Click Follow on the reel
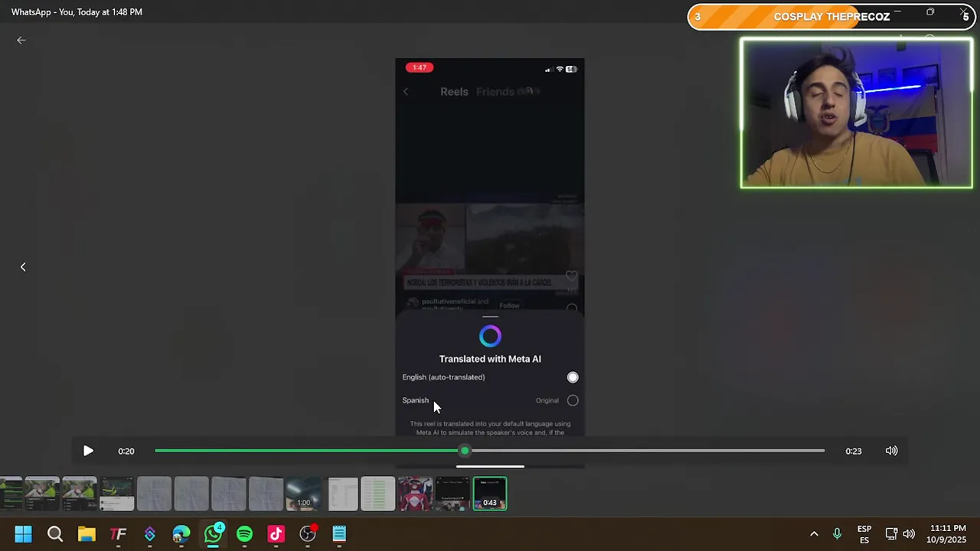 (x=509, y=305)
